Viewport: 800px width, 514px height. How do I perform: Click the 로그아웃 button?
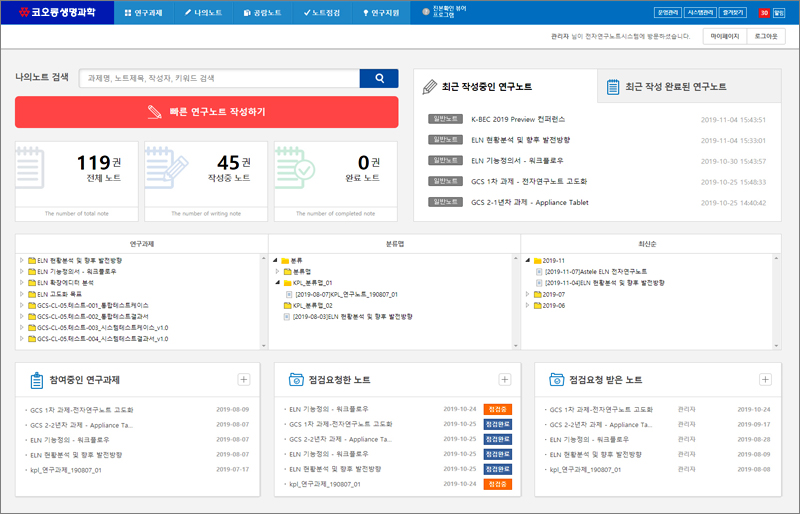[x=766, y=36]
